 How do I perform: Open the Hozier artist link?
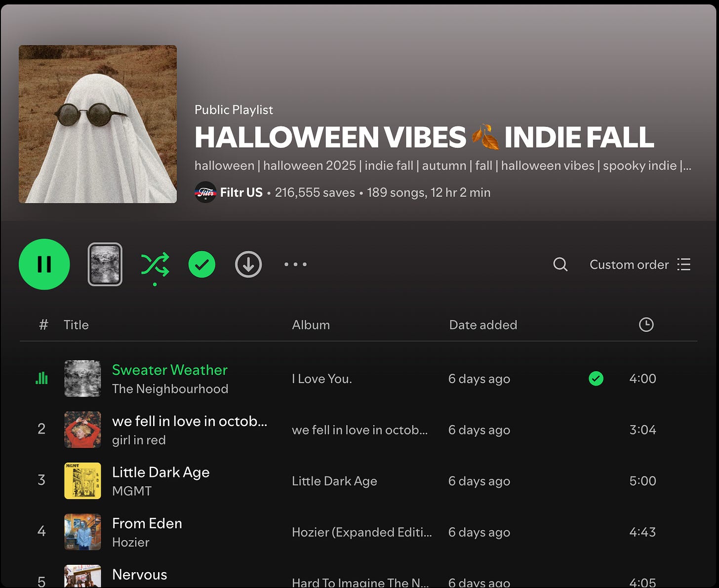tap(130, 542)
